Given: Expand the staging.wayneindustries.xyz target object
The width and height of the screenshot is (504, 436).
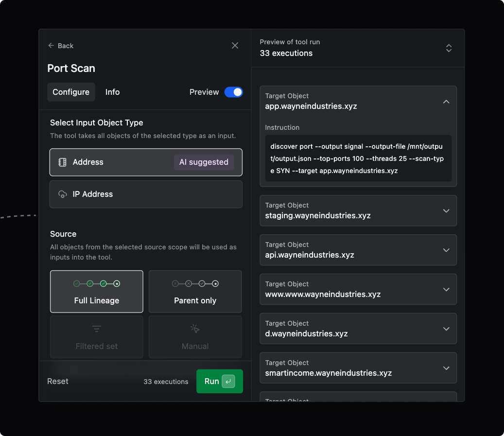Looking at the screenshot, I should 446,211.
